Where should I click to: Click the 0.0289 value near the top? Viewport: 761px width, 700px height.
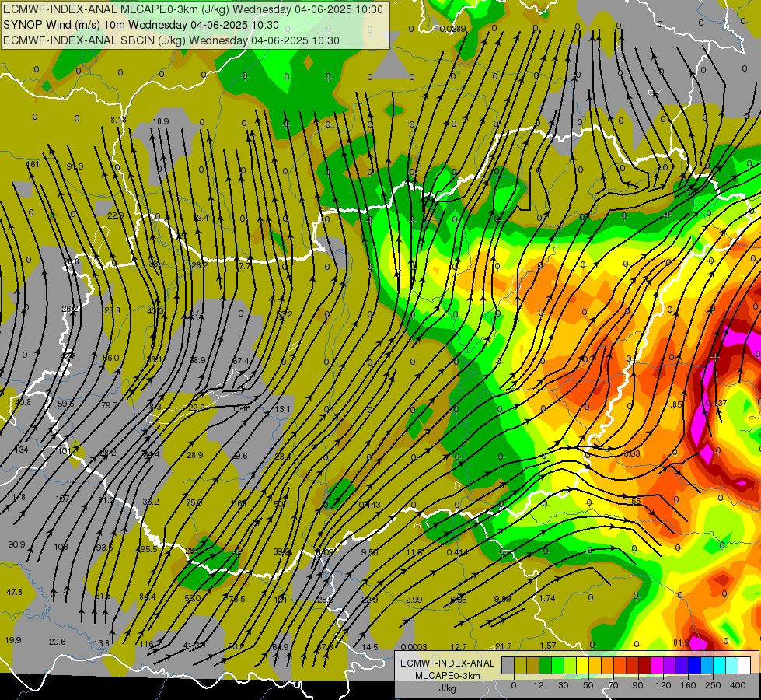452,29
